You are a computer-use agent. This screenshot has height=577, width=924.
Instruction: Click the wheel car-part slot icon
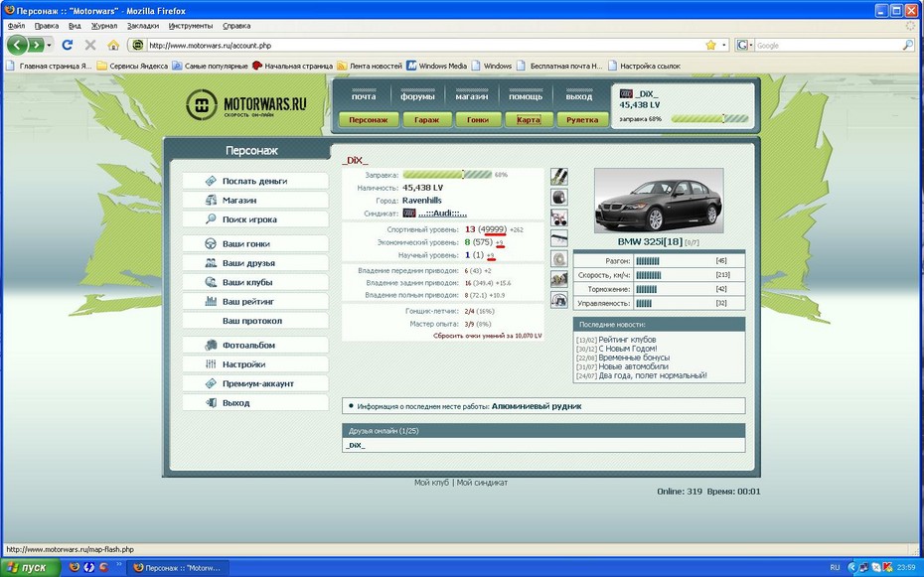559,198
